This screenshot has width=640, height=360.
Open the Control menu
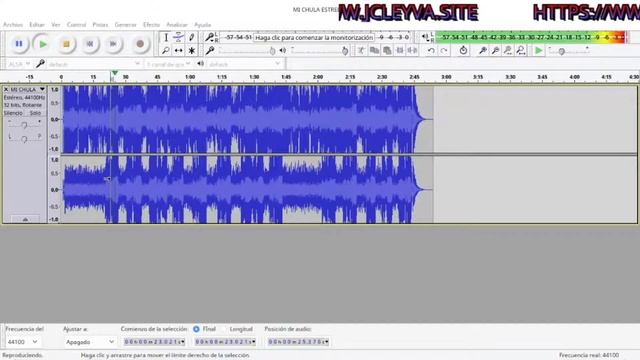(x=76, y=25)
